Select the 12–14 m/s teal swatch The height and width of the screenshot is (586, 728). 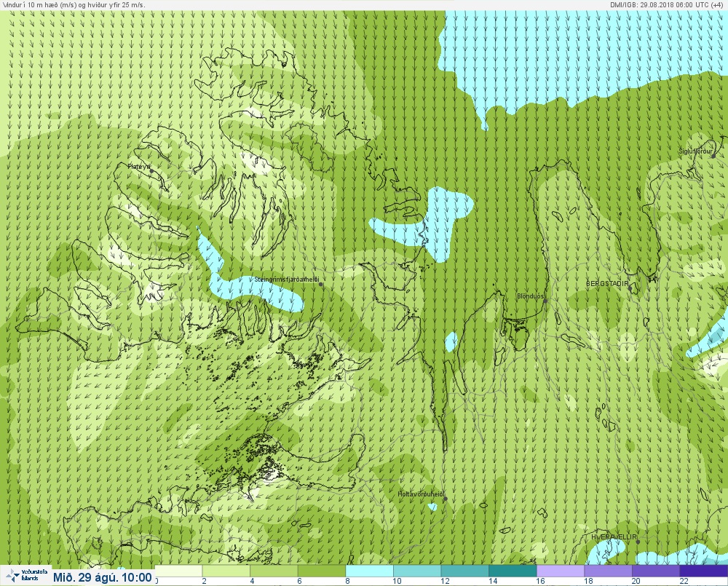(x=465, y=571)
